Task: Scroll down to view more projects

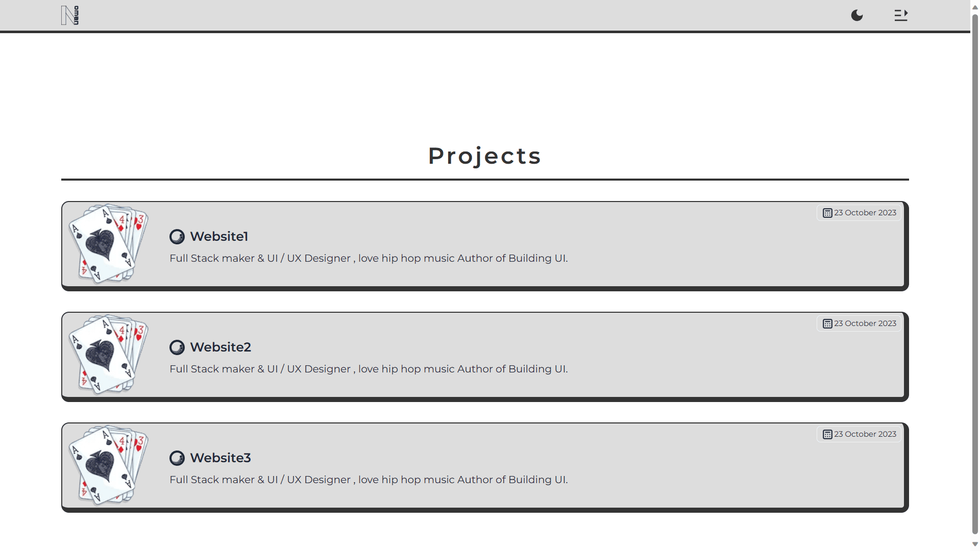Action: coord(975,543)
